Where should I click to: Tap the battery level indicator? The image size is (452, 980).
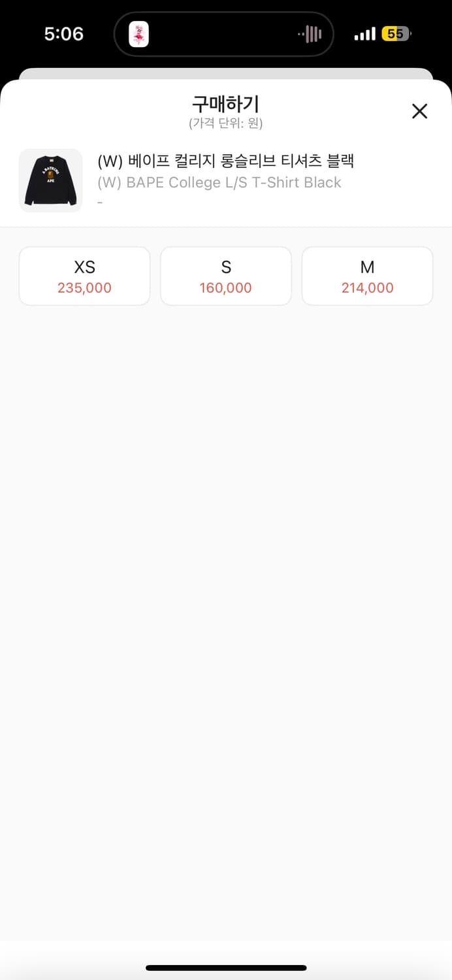396,34
